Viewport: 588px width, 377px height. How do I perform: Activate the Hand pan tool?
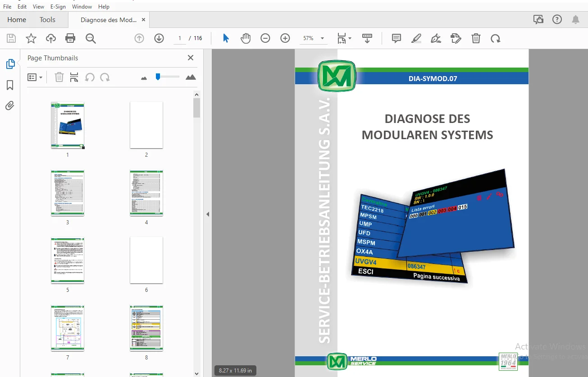(x=246, y=38)
